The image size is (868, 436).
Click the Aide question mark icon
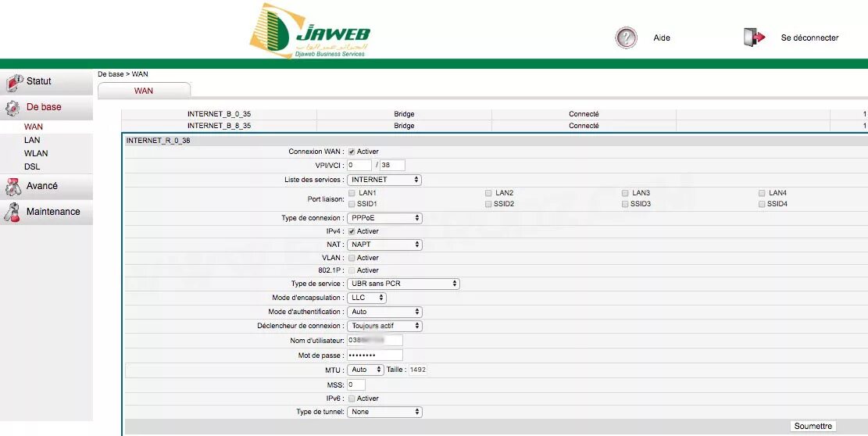(626, 38)
